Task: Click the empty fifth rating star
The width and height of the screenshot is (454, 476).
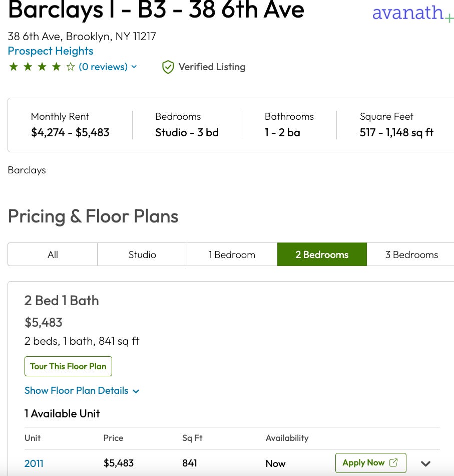Action: pos(71,67)
